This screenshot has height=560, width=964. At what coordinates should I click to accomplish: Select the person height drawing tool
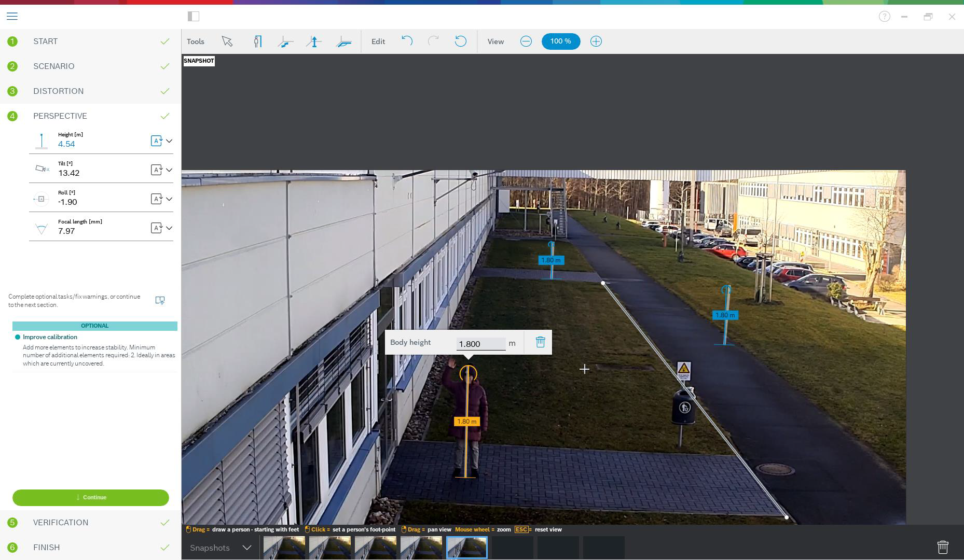pyautogui.click(x=257, y=41)
